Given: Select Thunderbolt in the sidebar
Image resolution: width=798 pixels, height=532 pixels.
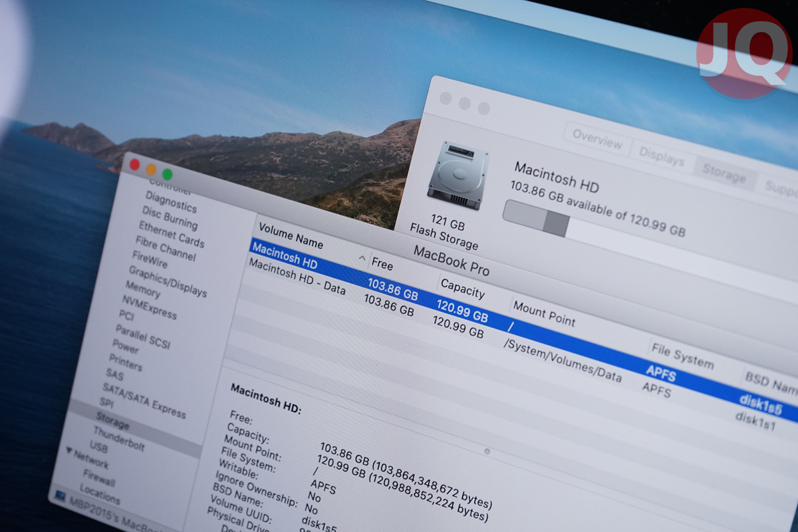Looking at the screenshot, I should click(x=118, y=439).
